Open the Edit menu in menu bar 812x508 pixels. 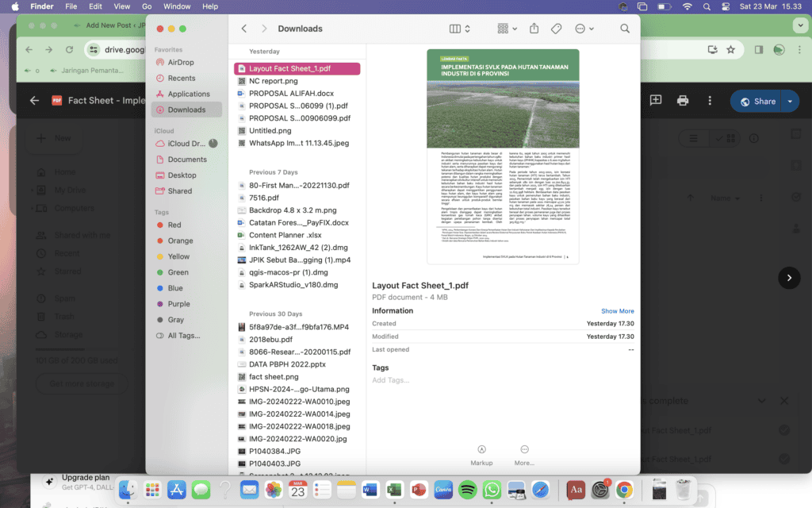tap(95, 6)
